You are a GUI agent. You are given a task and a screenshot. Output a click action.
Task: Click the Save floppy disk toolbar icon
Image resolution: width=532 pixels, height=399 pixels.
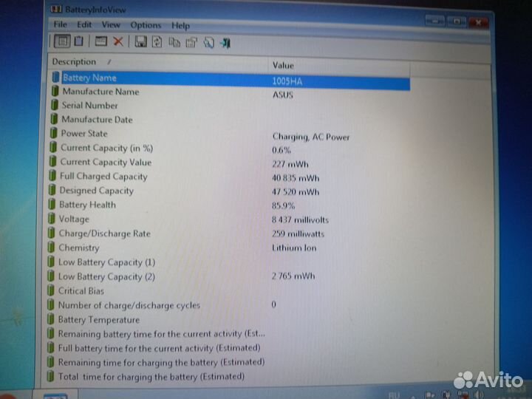(x=140, y=41)
